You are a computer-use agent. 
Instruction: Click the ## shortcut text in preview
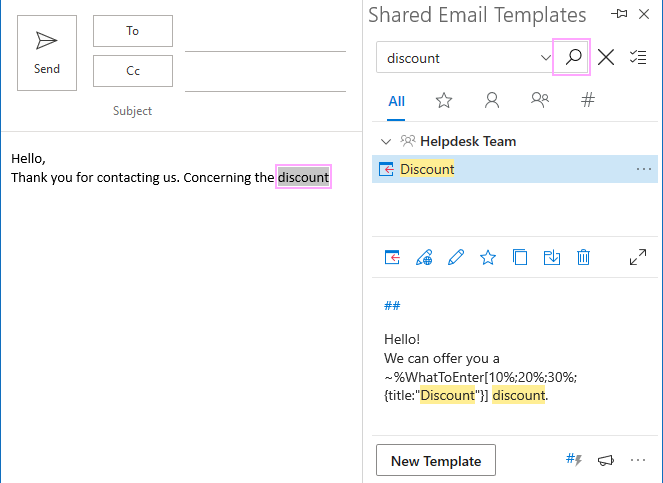(x=392, y=305)
